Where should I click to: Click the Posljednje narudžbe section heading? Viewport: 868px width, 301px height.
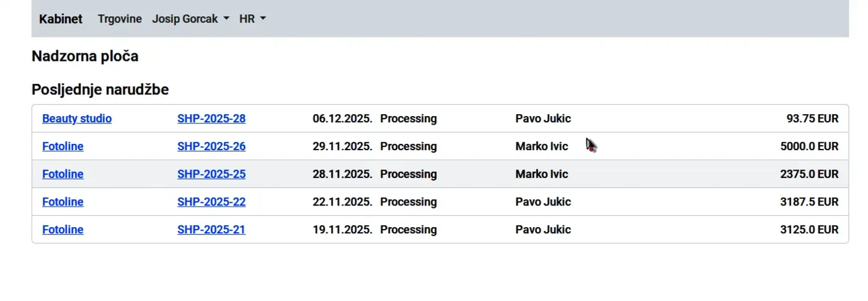click(100, 90)
